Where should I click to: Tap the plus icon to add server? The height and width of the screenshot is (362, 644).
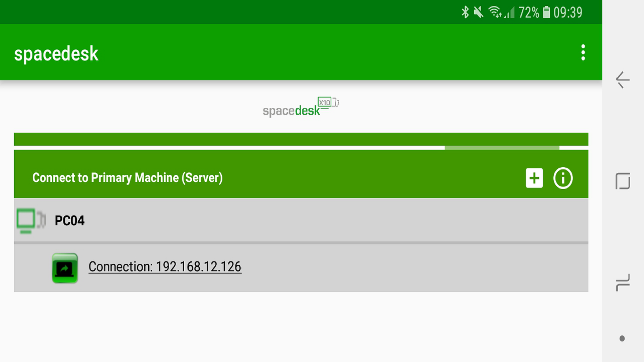click(534, 178)
